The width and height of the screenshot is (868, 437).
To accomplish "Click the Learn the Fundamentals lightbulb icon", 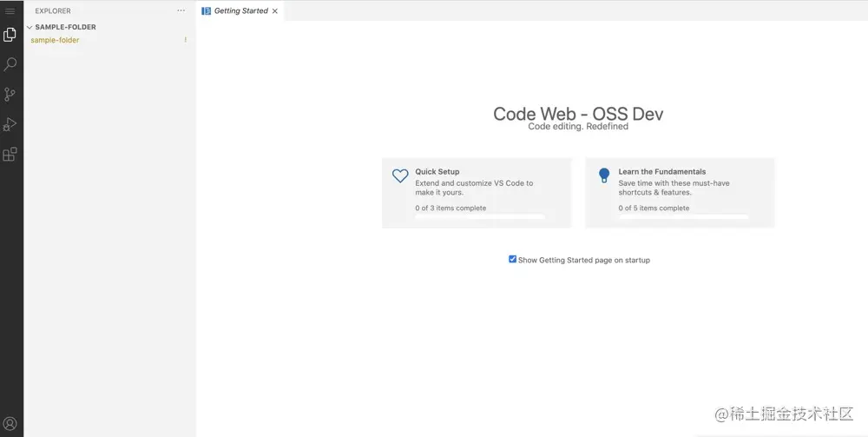I will click(604, 175).
